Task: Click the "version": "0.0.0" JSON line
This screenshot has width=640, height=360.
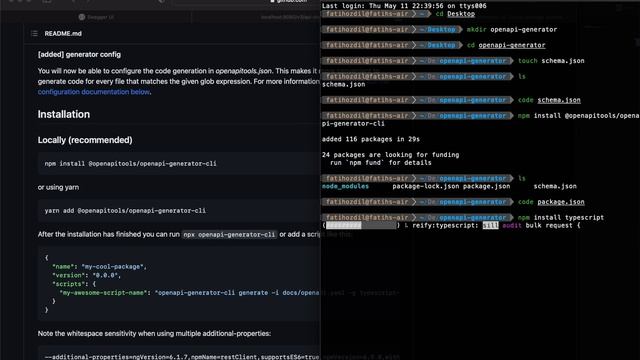Action: pos(87,276)
